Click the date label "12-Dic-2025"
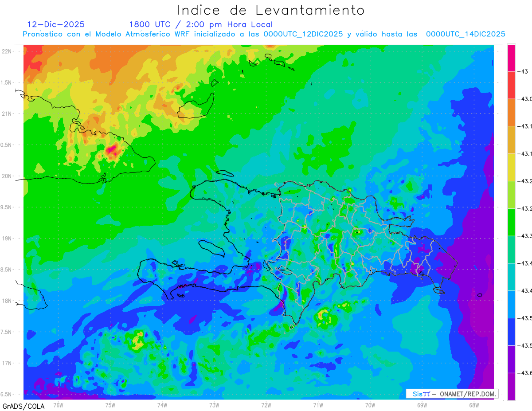 tap(56, 24)
